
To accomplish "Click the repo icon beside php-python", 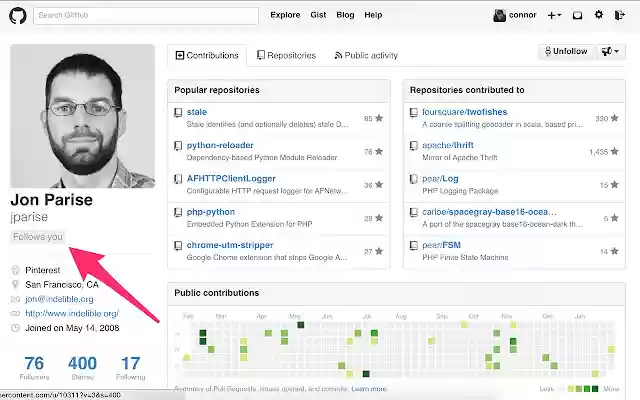I will [x=178, y=213].
